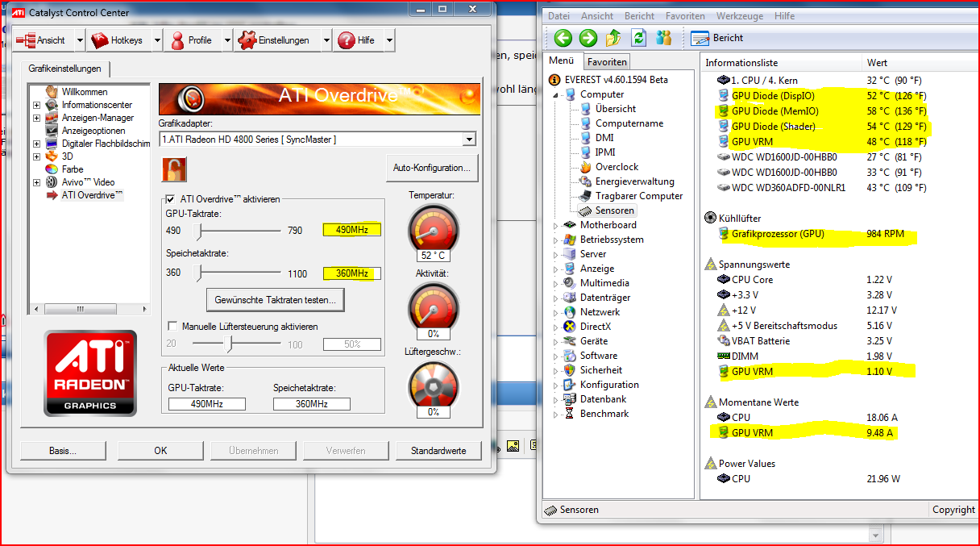The height and width of the screenshot is (546, 980).
Task: Expand the Betriebssystem node
Action: click(x=555, y=240)
